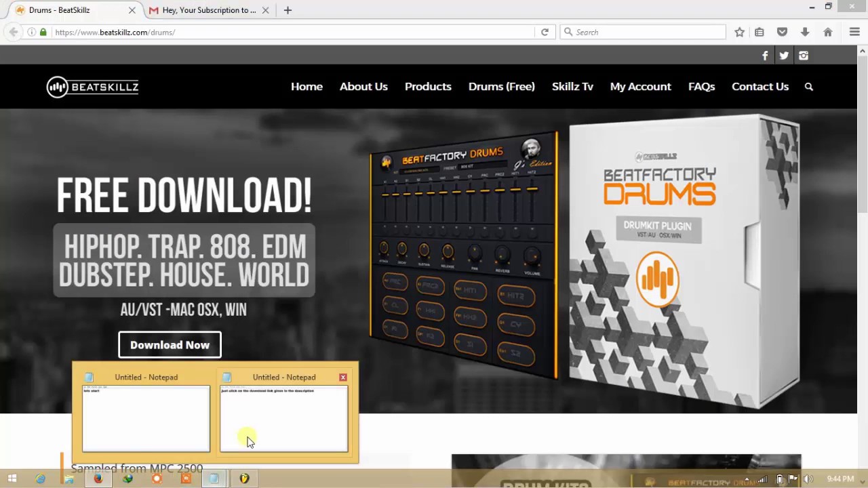Click the battery tray icon
The width and height of the screenshot is (868, 488).
coord(780,479)
